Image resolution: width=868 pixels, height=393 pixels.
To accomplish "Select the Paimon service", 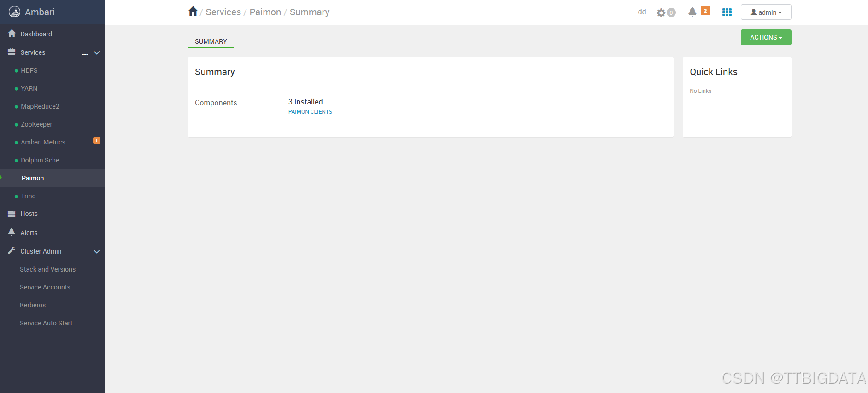I will [x=33, y=178].
